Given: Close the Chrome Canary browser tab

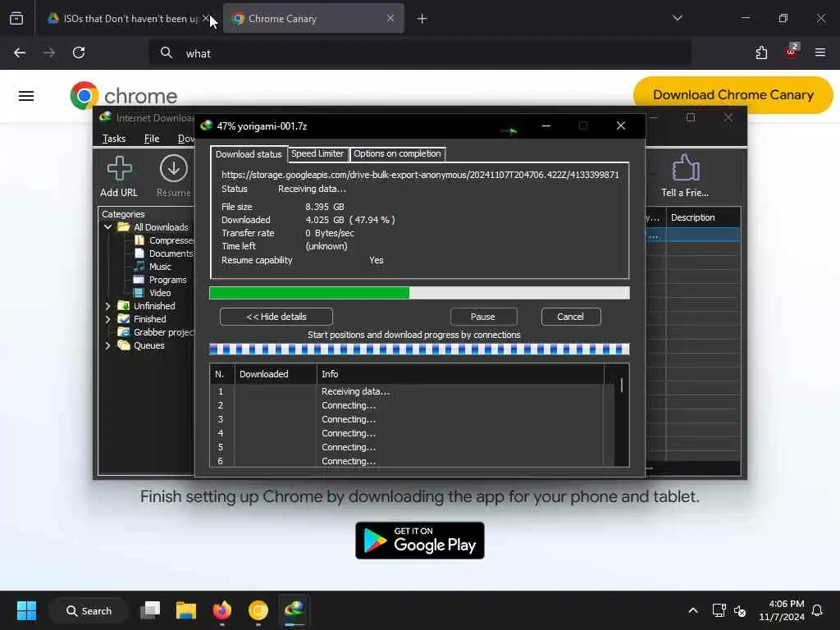Looking at the screenshot, I should pos(390,18).
